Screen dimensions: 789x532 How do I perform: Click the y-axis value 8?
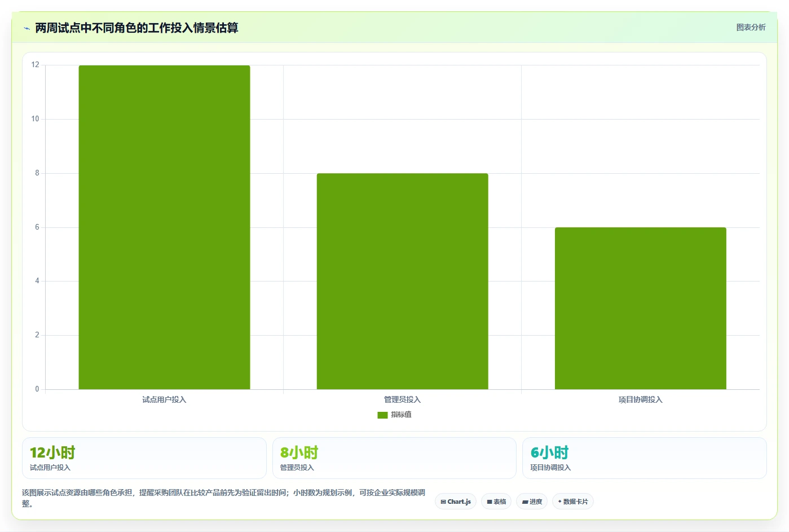coord(37,173)
